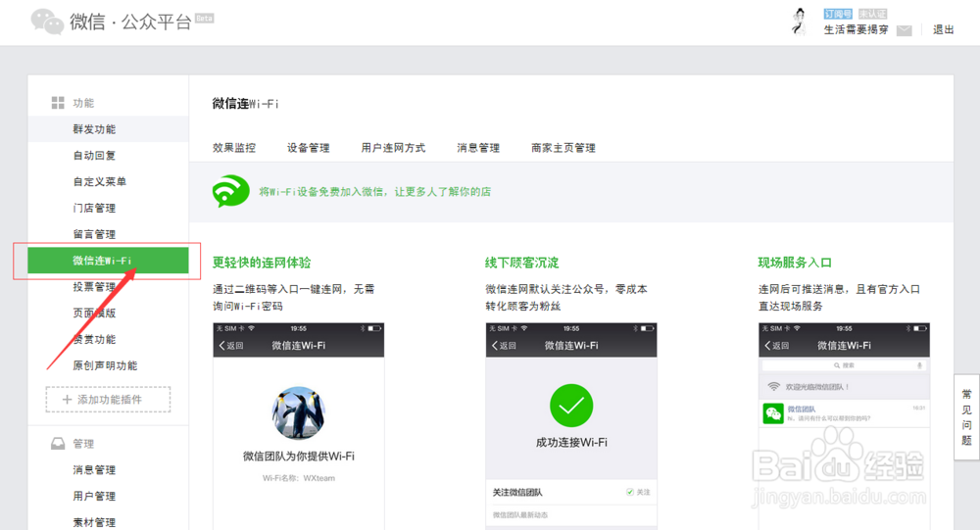The width and height of the screenshot is (980, 530).
Task: Click the green success checkmark circle
Action: [x=571, y=406]
